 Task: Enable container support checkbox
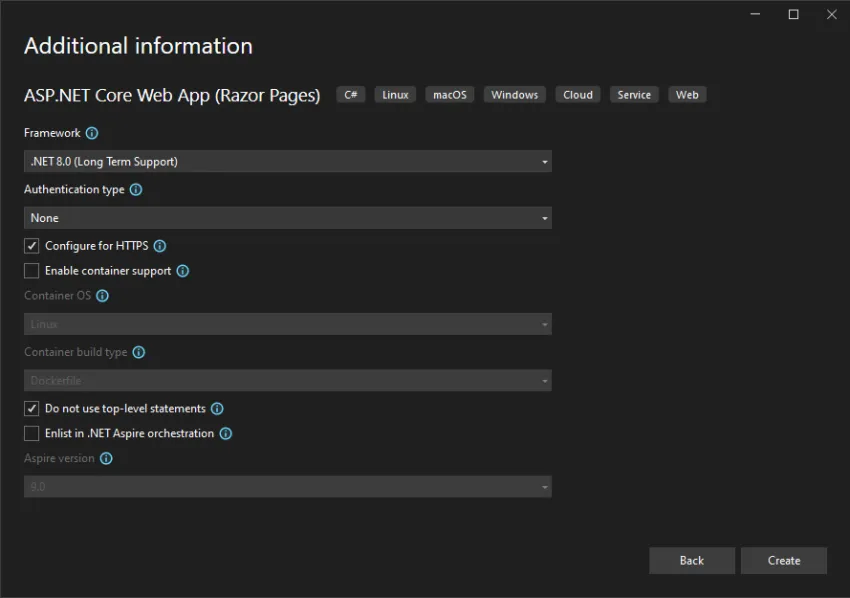click(31, 270)
